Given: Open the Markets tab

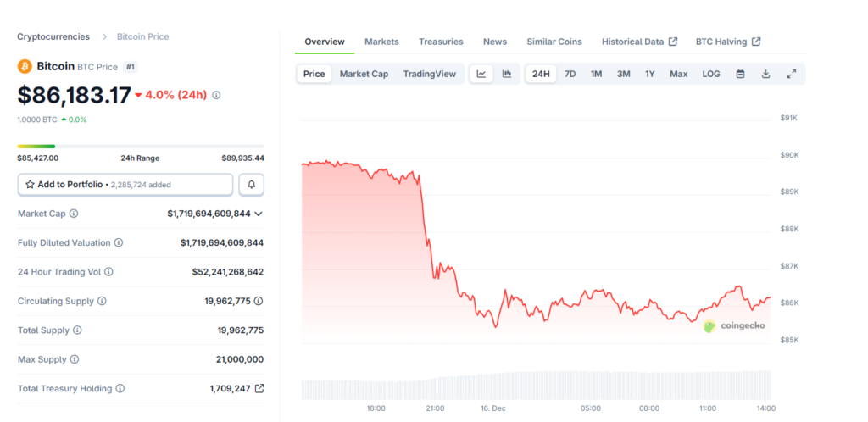Looking at the screenshot, I should coord(381,42).
